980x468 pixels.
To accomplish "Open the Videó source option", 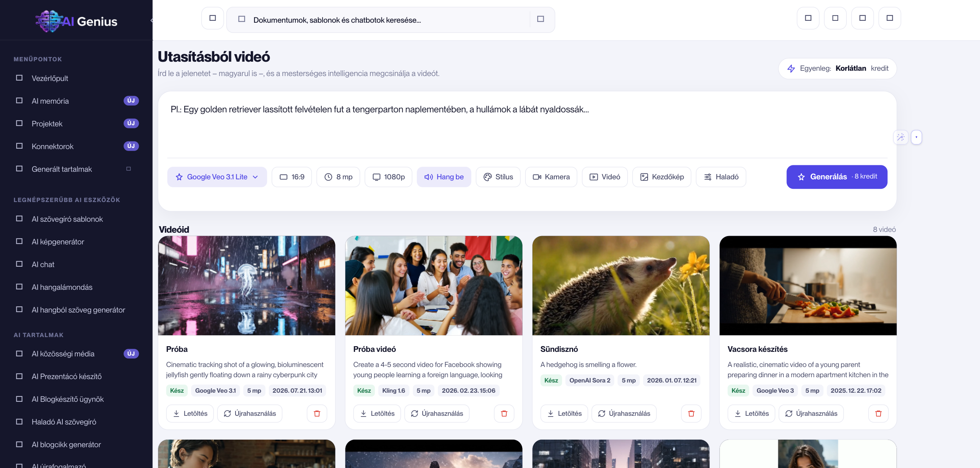I will (605, 177).
